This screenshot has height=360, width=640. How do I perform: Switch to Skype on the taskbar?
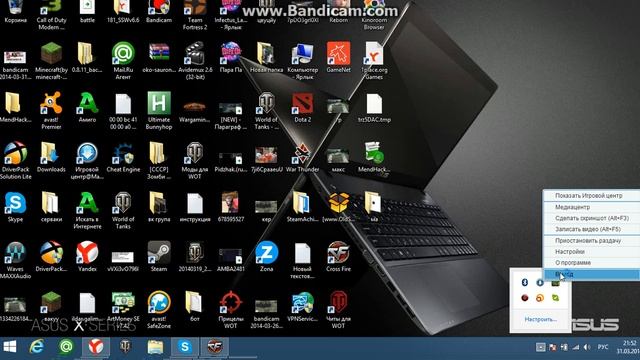pyautogui.click(x=184, y=347)
